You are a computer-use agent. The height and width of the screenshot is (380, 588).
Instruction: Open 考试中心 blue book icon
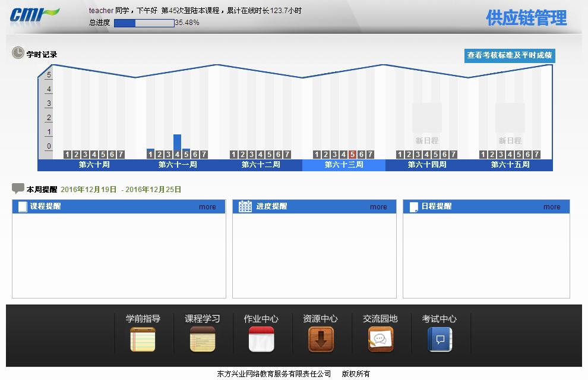[440, 339]
